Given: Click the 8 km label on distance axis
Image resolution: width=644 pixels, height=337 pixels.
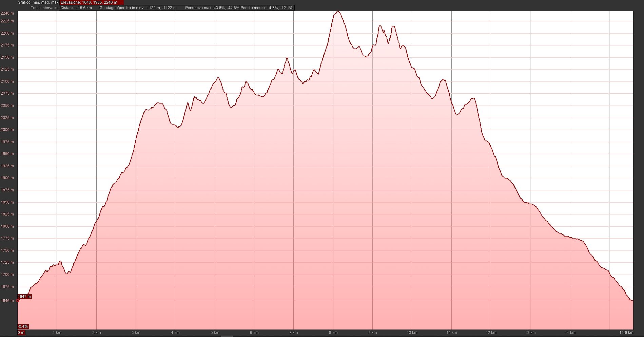Looking at the screenshot, I should click(333, 333).
